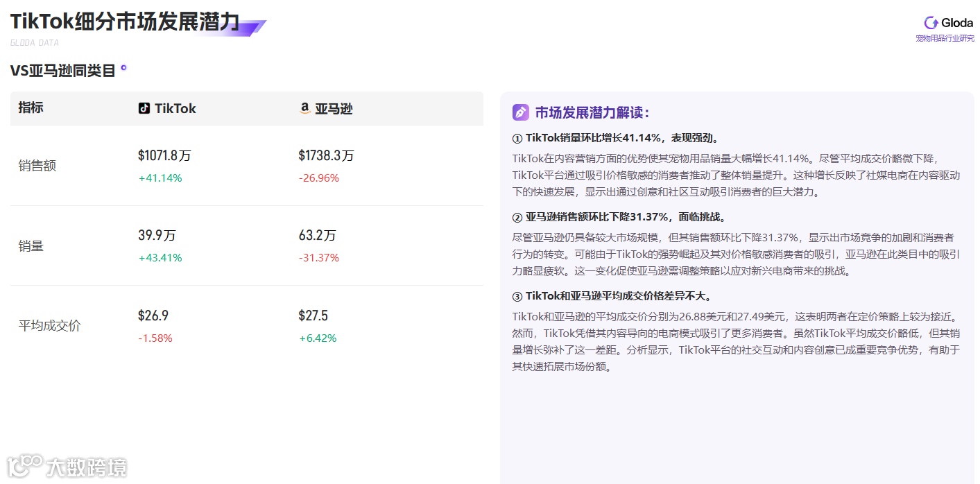980x484 pixels.
Task: Click the Amazon logo in table header
Action: point(304,109)
